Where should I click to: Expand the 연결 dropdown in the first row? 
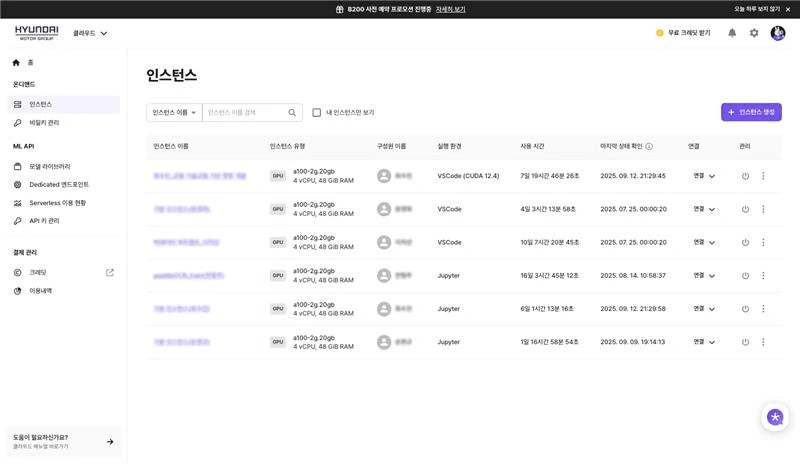click(x=704, y=176)
